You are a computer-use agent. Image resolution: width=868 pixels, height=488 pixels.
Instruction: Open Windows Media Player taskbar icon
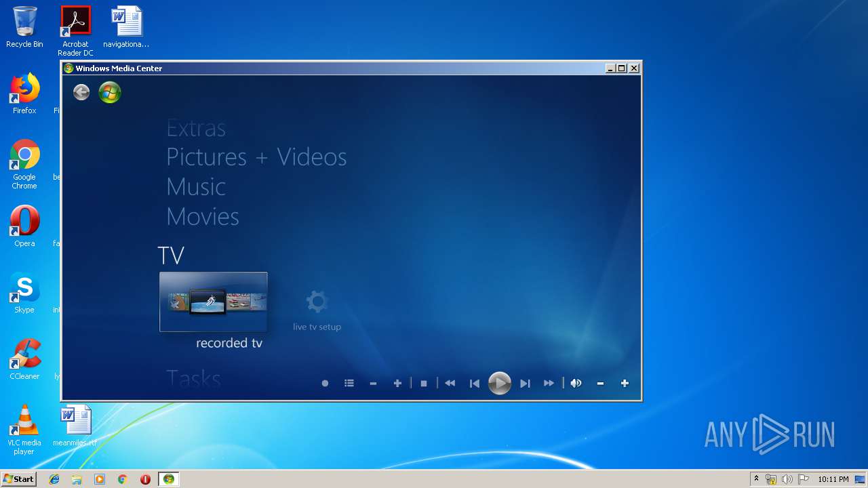tap(100, 479)
